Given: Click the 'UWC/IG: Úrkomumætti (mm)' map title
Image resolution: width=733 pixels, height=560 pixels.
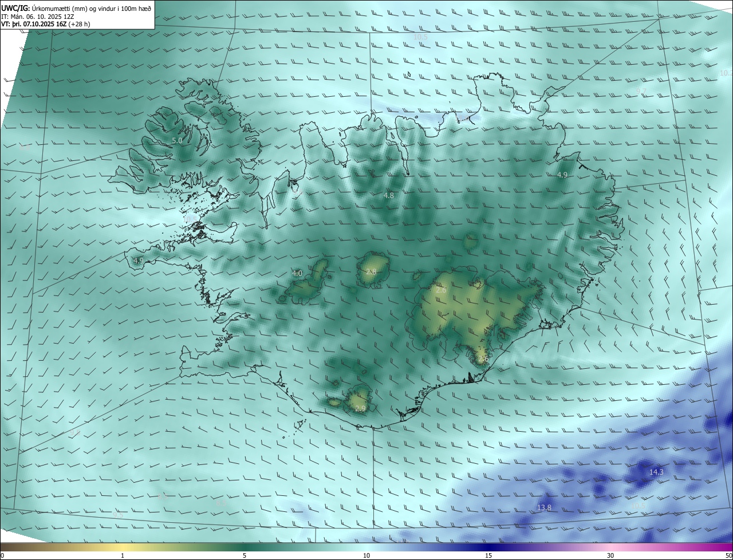Looking at the screenshot, I should point(76,8).
